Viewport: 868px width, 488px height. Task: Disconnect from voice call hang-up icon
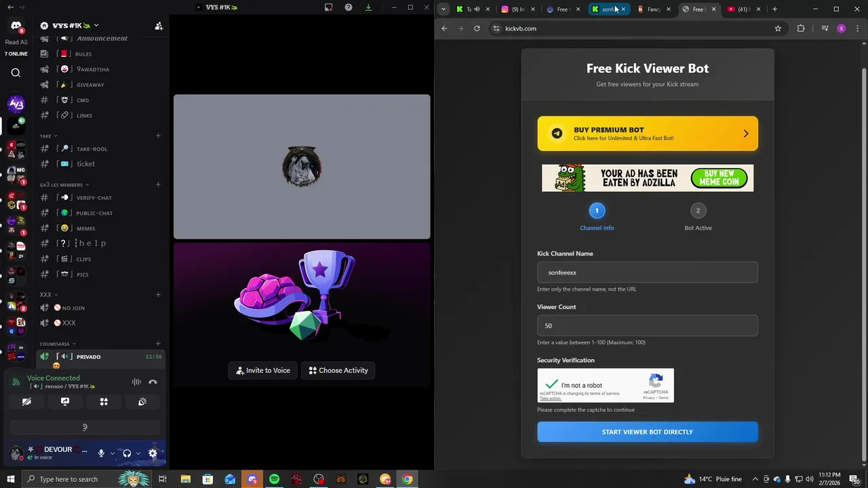[153, 382]
